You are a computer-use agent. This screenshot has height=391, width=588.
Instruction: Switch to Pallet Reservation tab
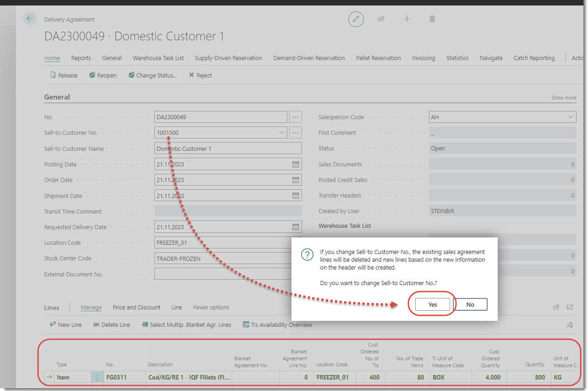378,58
